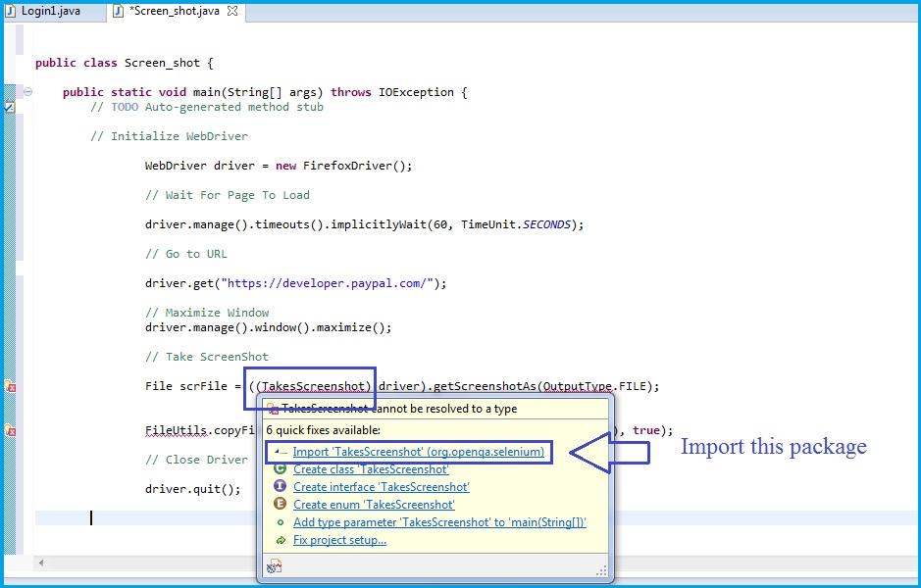Choose Create class 'TakesScreenshot' fix
This screenshot has height=588, width=921.
coord(371,468)
